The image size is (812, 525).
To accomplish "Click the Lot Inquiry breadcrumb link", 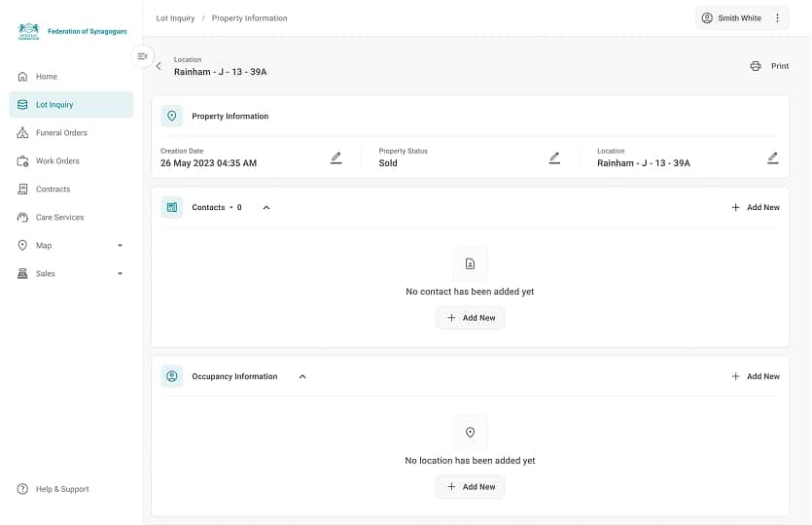I will [175, 18].
